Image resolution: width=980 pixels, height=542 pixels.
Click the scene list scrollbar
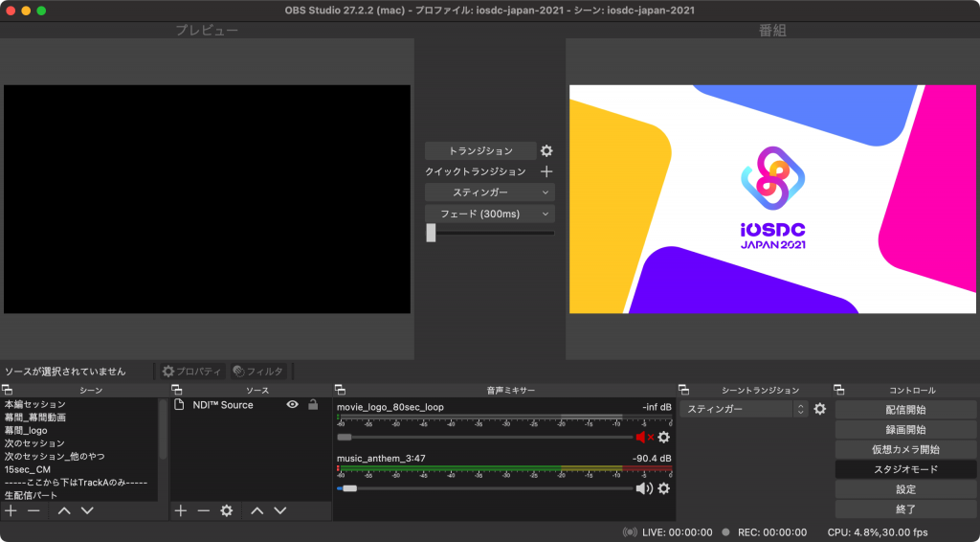(x=163, y=429)
